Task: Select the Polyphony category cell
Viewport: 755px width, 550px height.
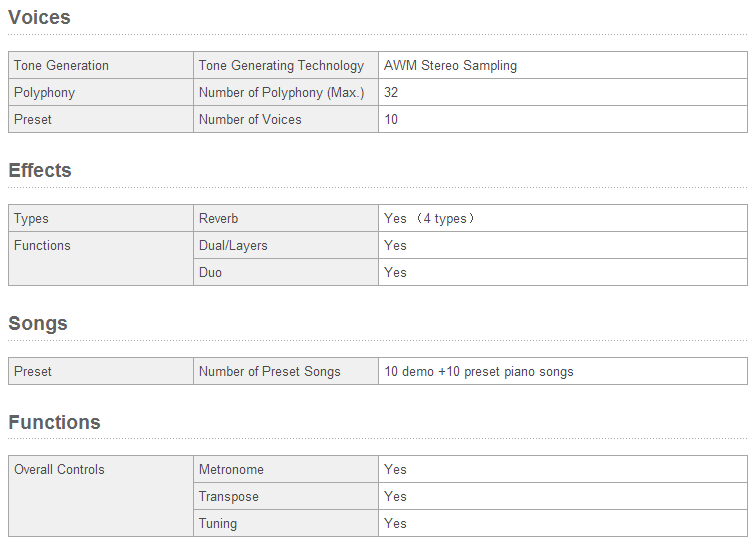Action: point(44,93)
